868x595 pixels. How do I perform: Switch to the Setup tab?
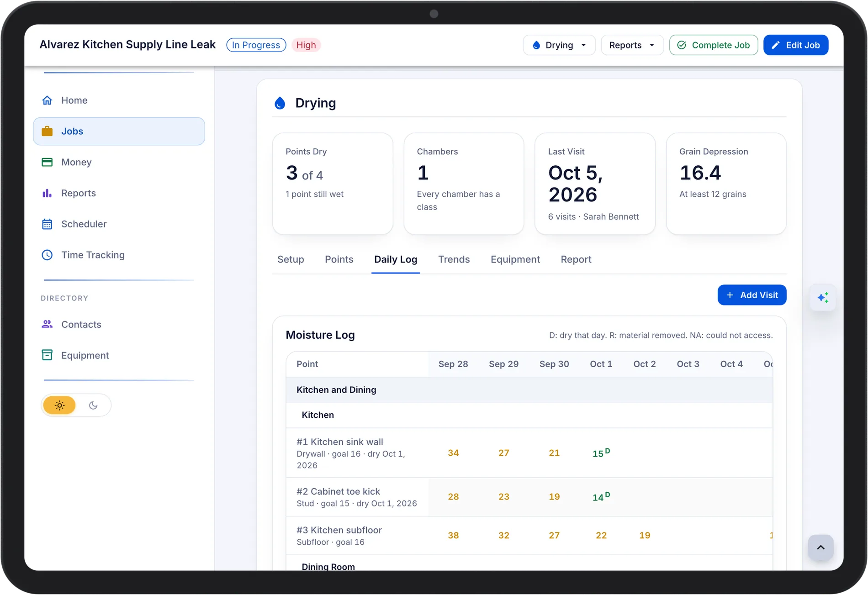[291, 259]
